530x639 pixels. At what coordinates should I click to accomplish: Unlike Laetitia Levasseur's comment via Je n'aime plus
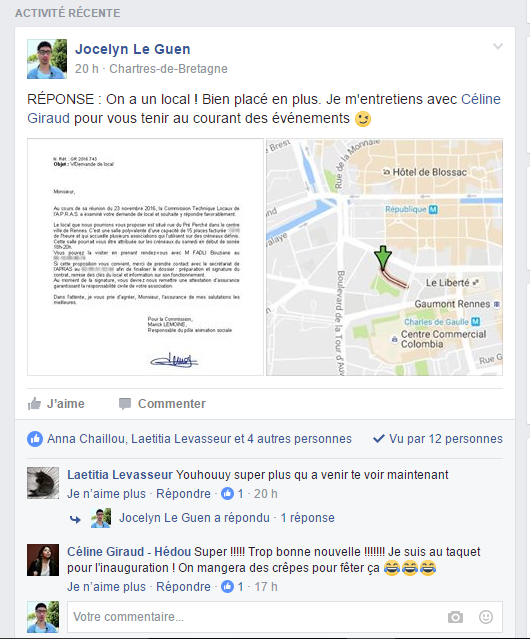tap(106, 494)
